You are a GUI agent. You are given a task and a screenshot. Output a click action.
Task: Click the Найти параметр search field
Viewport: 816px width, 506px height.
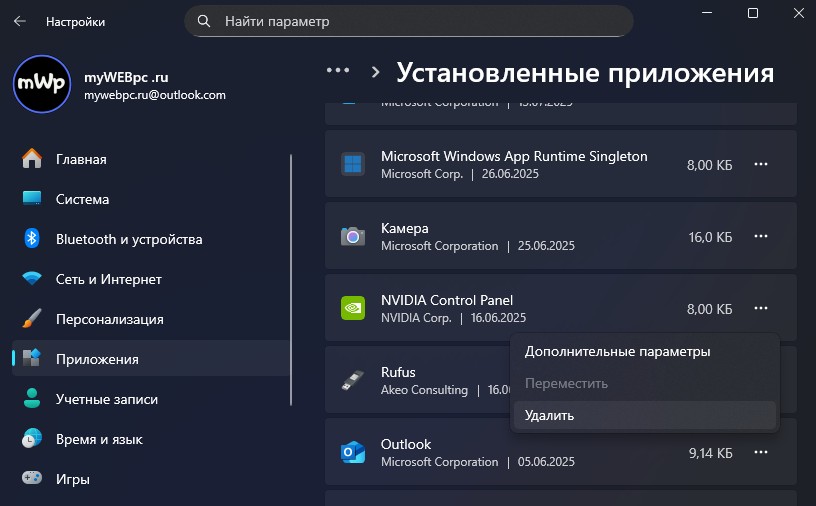(x=409, y=21)
